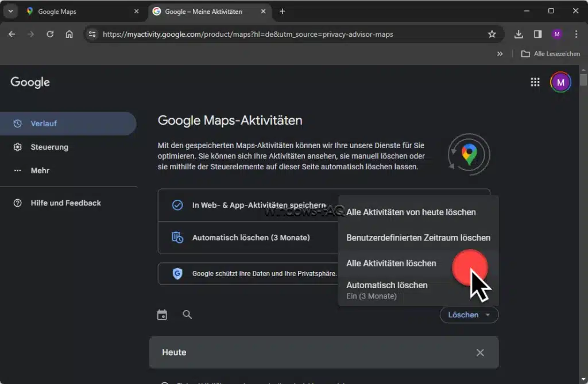Open the Chrome three-dot menu

pos(576,34)
